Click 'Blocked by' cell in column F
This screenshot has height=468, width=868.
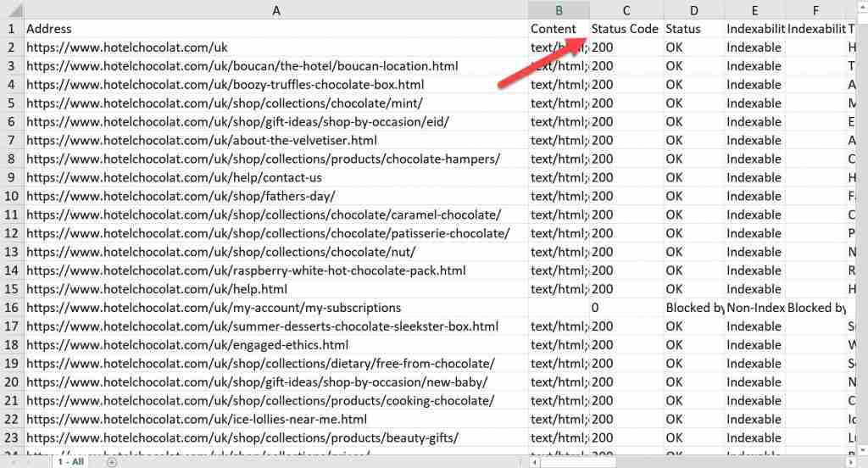click(815, 308)
